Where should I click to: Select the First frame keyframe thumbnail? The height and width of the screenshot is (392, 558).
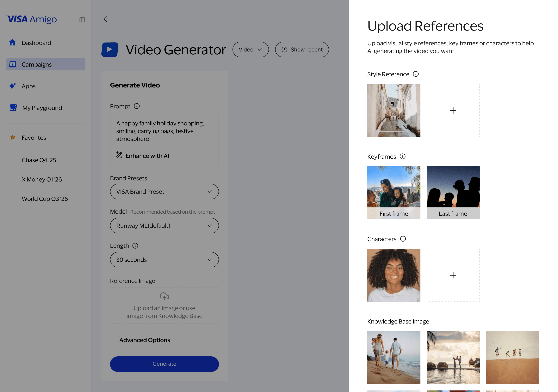coord(394,193)
